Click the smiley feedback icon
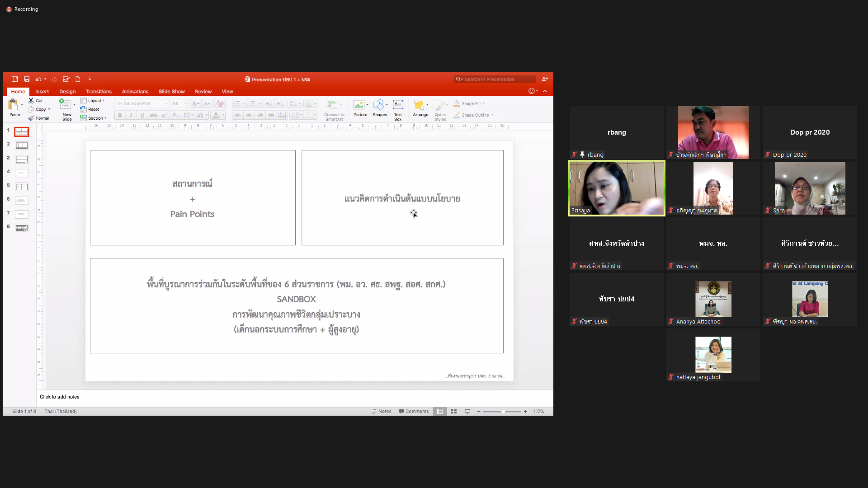The height and width of the screenshot is (488, 868). pyautogui.click(x=532, y=91)
